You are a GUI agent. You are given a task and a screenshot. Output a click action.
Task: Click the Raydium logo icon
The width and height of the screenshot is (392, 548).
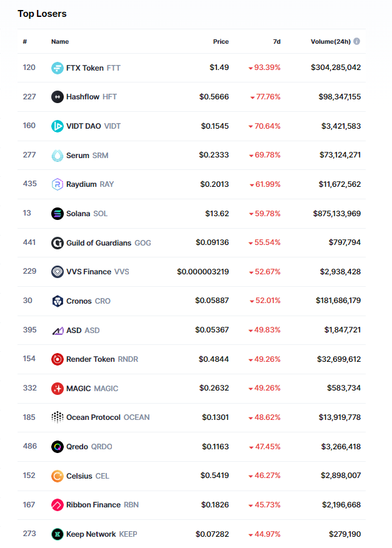57,184
